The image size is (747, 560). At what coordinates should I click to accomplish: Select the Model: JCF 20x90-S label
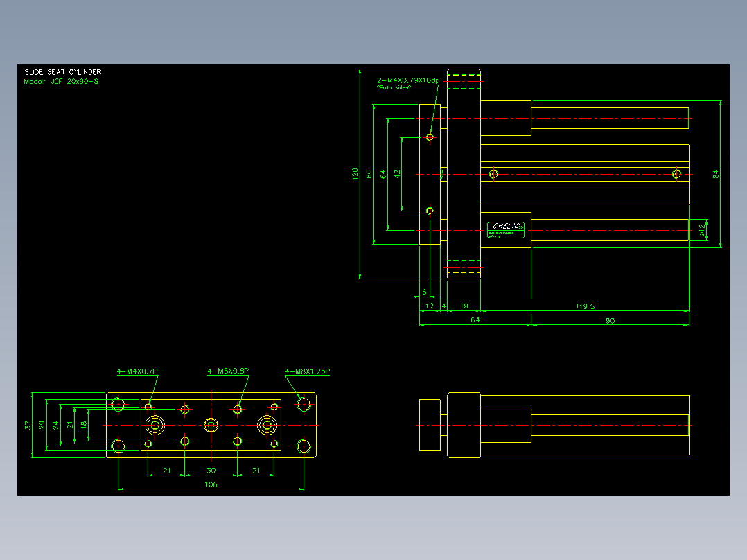pyautogui.click(x=61, y=82)
